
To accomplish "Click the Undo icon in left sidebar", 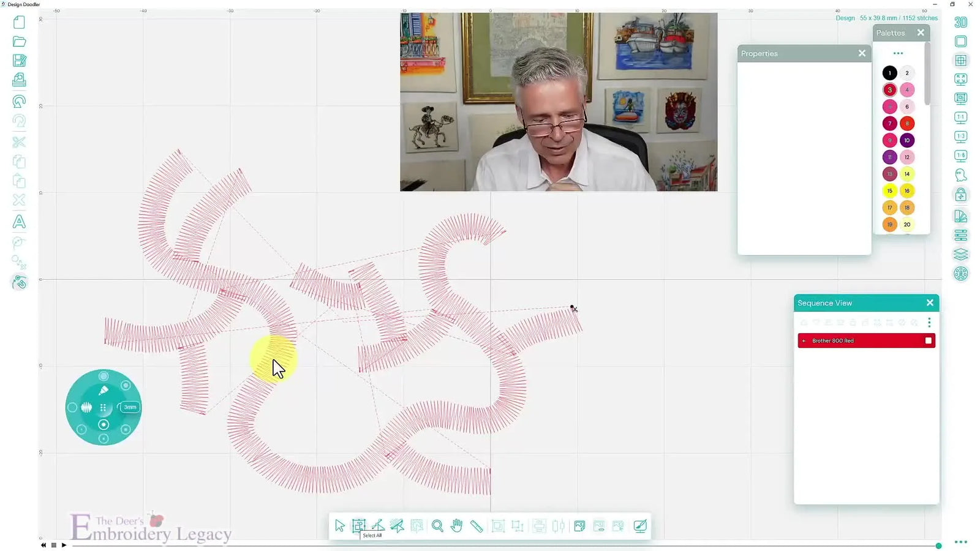I will coord(19,101).
